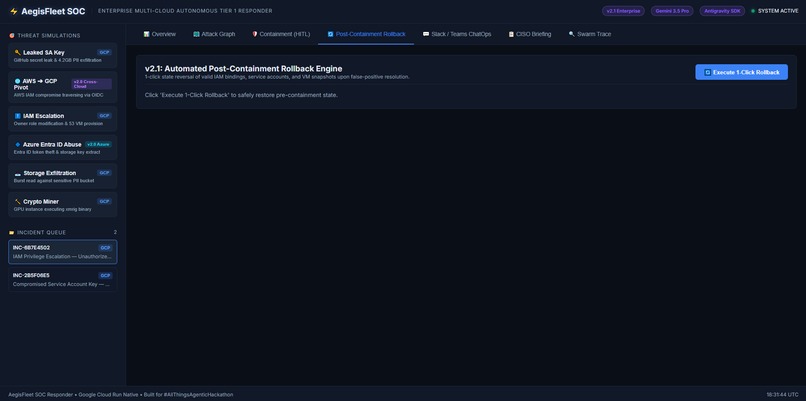
Task: Click the AegisFleet SOC title
Action: [x=53, y=11]
